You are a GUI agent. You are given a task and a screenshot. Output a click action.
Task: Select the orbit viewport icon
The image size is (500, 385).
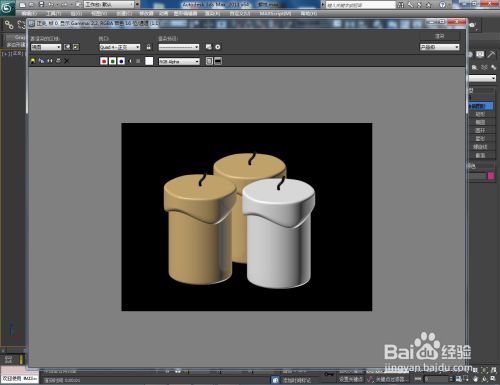[484, 379]
